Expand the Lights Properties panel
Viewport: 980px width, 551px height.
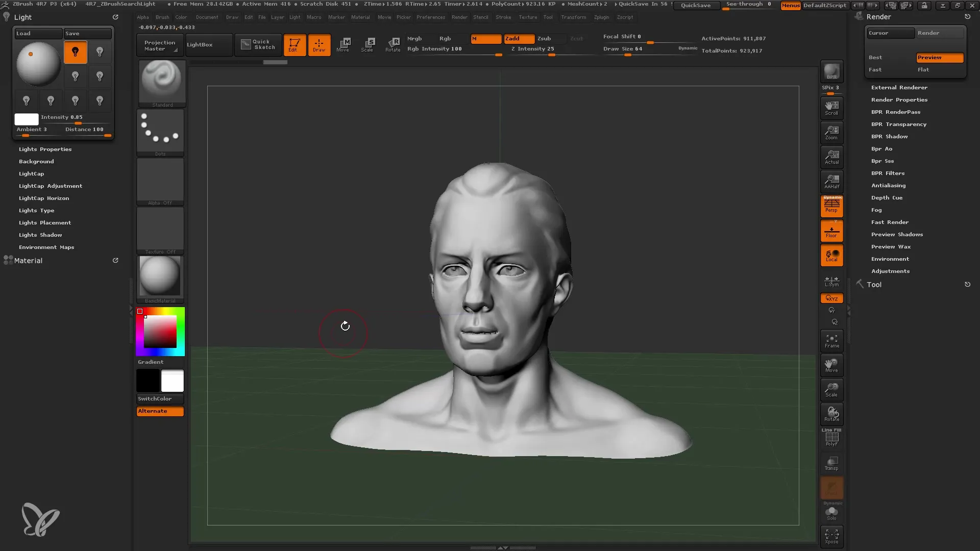point(45,148)
